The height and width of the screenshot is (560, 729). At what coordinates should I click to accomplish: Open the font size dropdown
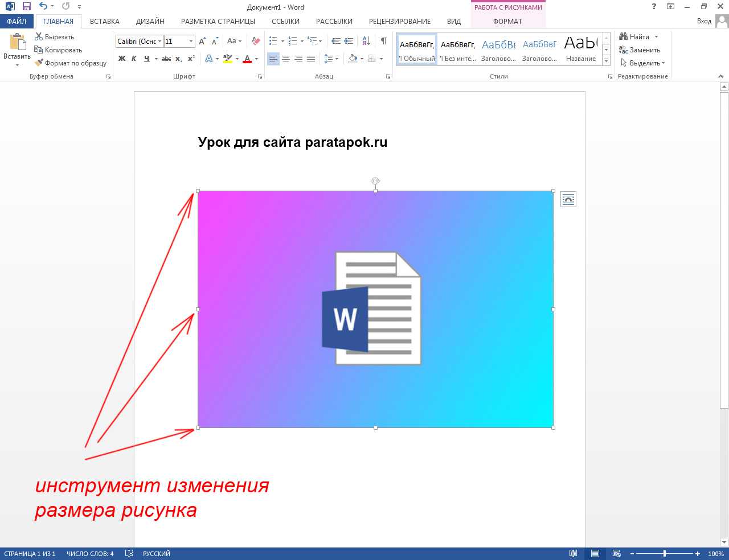[190, 41]
